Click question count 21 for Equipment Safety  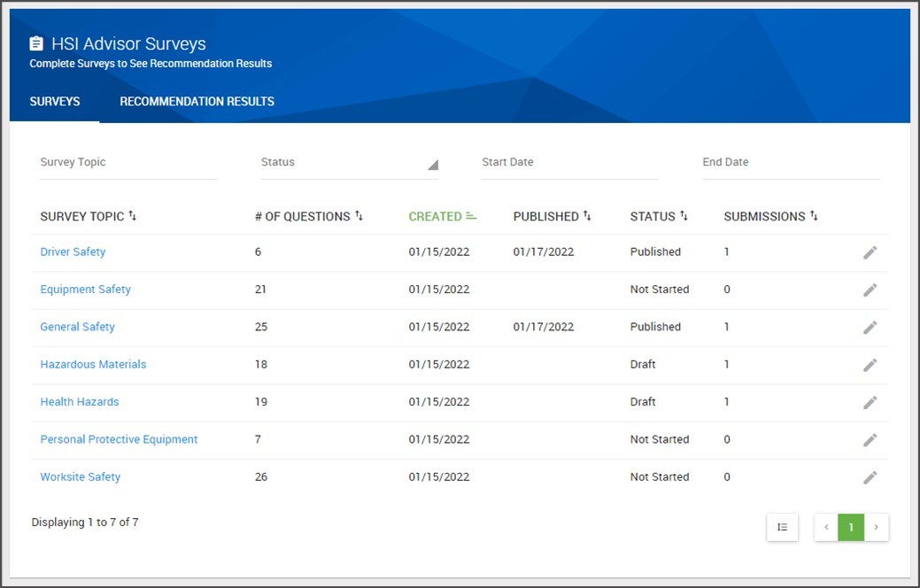coord(260,290)
